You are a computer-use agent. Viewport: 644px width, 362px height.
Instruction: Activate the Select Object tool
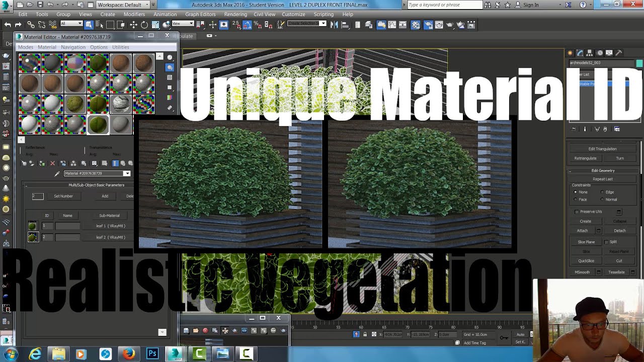point(89,25)
